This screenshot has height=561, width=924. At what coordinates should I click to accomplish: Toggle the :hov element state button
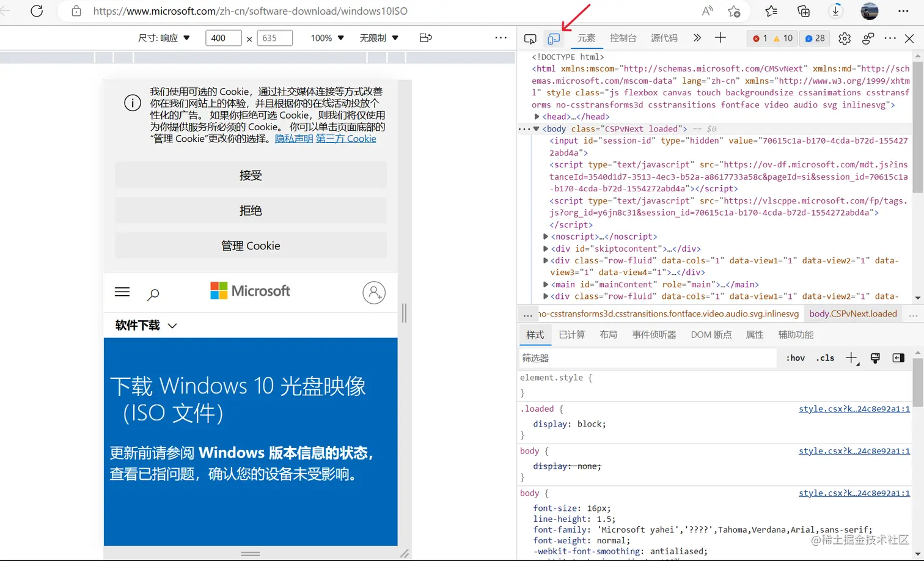795,358
